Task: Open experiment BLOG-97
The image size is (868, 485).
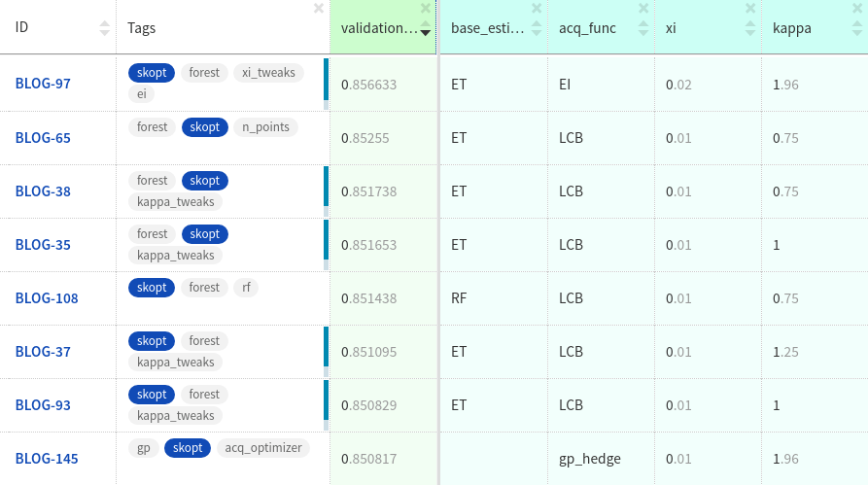Action: (x=43, y=84)
